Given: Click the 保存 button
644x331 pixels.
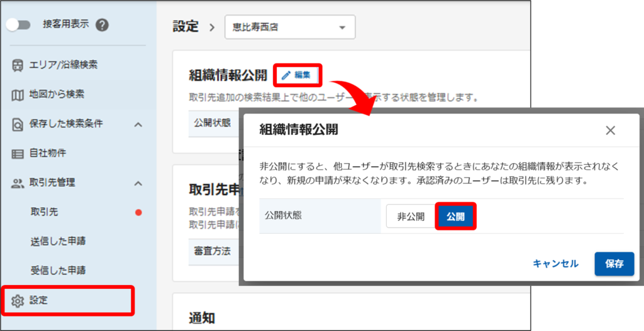Looking at the screenshot, I should (x=614, y=264).
